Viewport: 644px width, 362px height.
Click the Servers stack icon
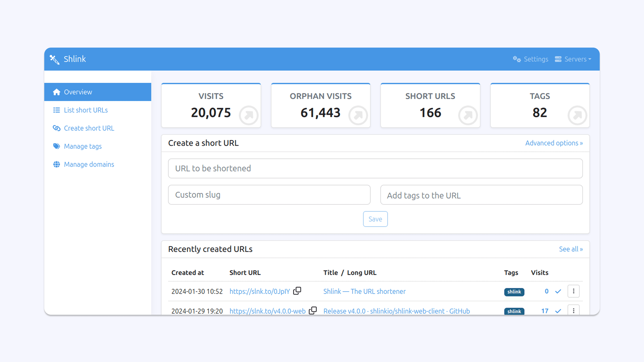pos(558,59)
